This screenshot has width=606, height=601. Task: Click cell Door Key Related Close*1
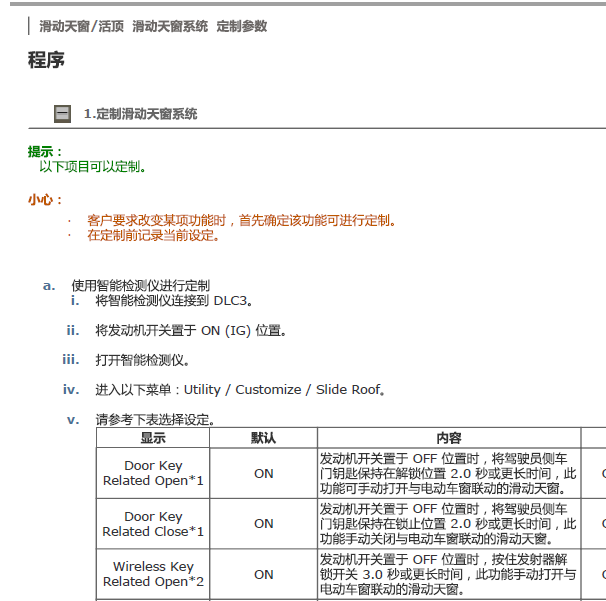click(x=153, y=524)
